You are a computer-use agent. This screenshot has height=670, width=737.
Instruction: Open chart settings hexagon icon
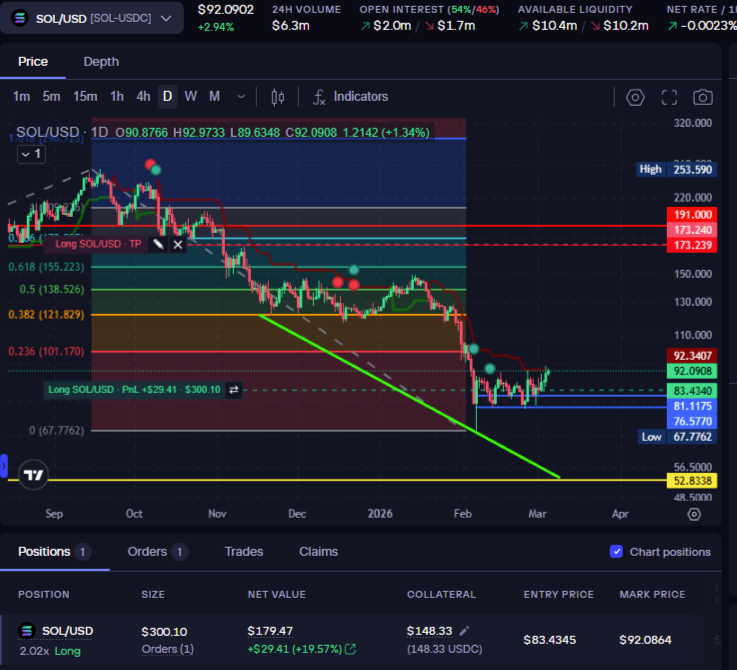pyautogui.click(x=635, y=97)
